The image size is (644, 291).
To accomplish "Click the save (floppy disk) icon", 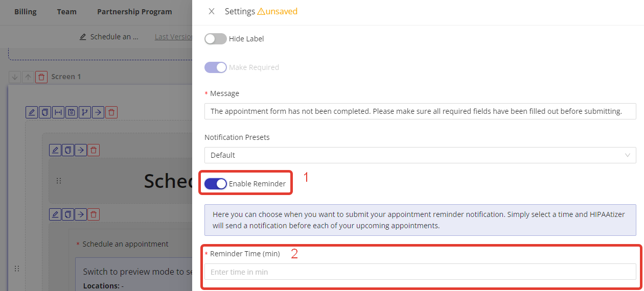I will 72,112.
